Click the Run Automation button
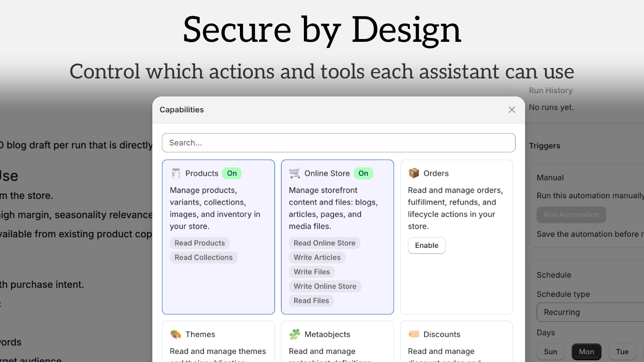The height and width of the screenshot is (362, 644). pyautogui.click(x=571, y=215)
